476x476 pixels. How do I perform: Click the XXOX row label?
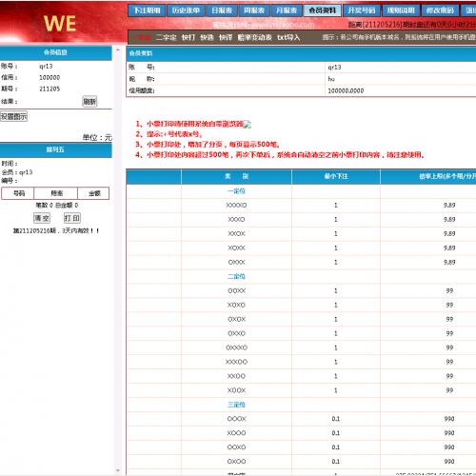pos(236,234)
